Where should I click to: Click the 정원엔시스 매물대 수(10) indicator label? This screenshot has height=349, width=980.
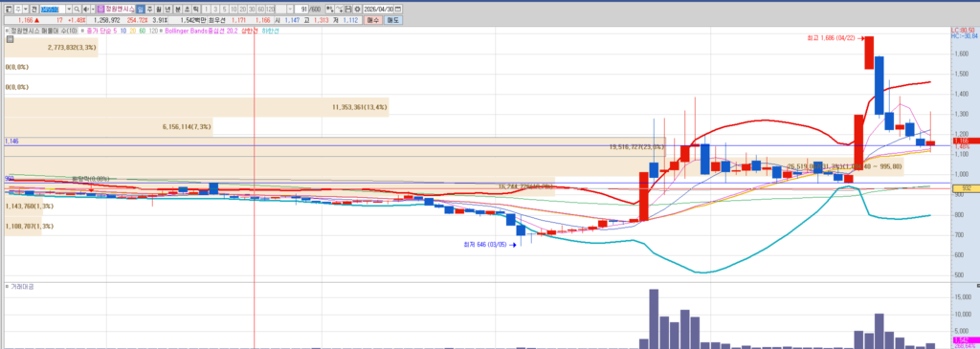pyautogui.click(x=44, y=31)
